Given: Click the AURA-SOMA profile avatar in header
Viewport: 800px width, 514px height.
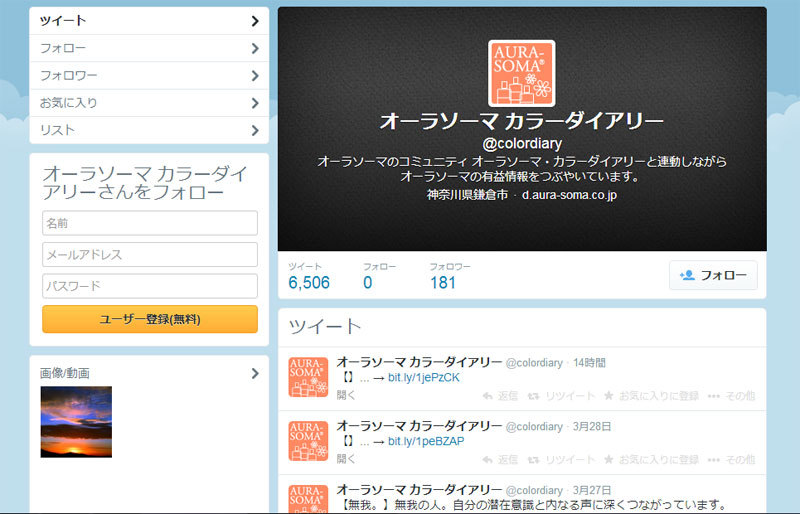Looking at the screenshot, I should [x=521, y=74].
